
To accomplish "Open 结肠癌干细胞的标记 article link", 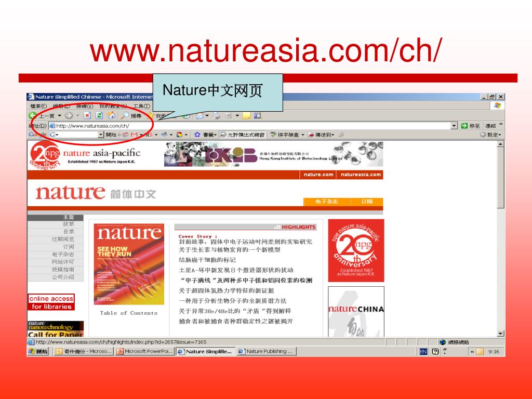I will pyautogui.click(x=207, y=260).
